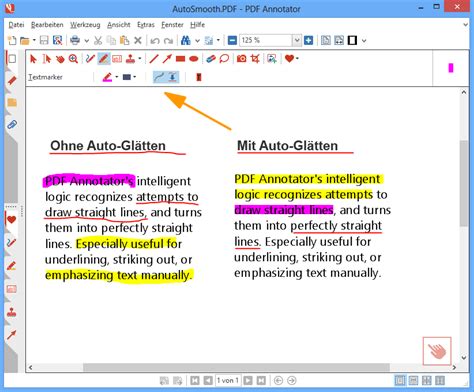Image resolution: width=474 pixels, height=392 pixels.
Task: Save the document via floppy icon
Action: coord(44,40)
